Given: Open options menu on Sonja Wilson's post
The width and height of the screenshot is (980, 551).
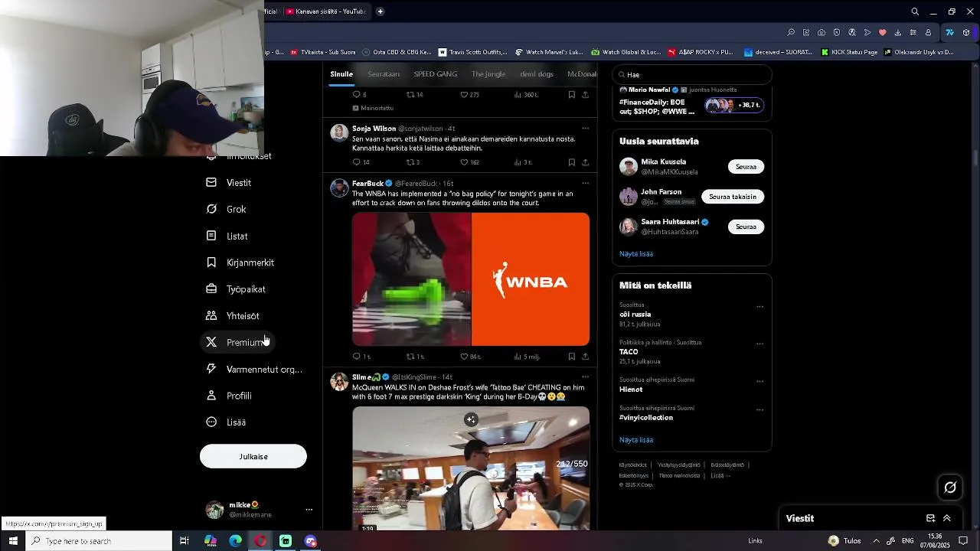Looking at the screenshot, I should click(x=586, y=129).
